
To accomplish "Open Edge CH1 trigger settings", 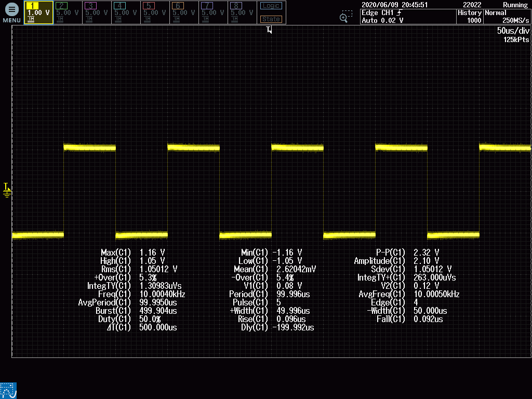I will point(408,17).
